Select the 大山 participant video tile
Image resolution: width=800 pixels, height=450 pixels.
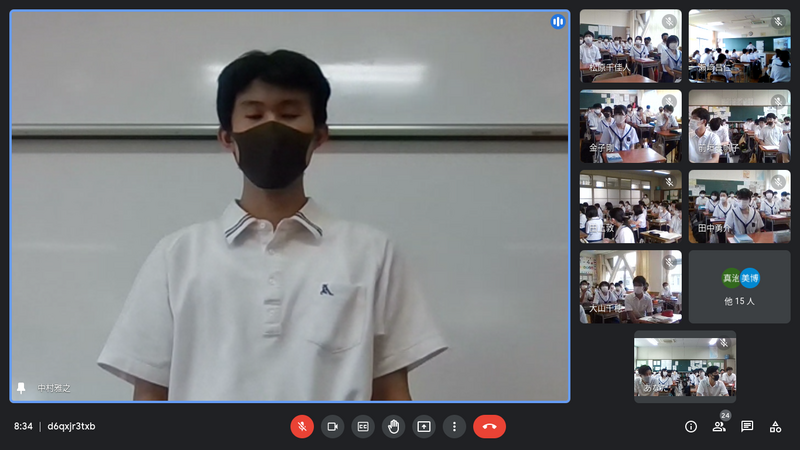630,287
